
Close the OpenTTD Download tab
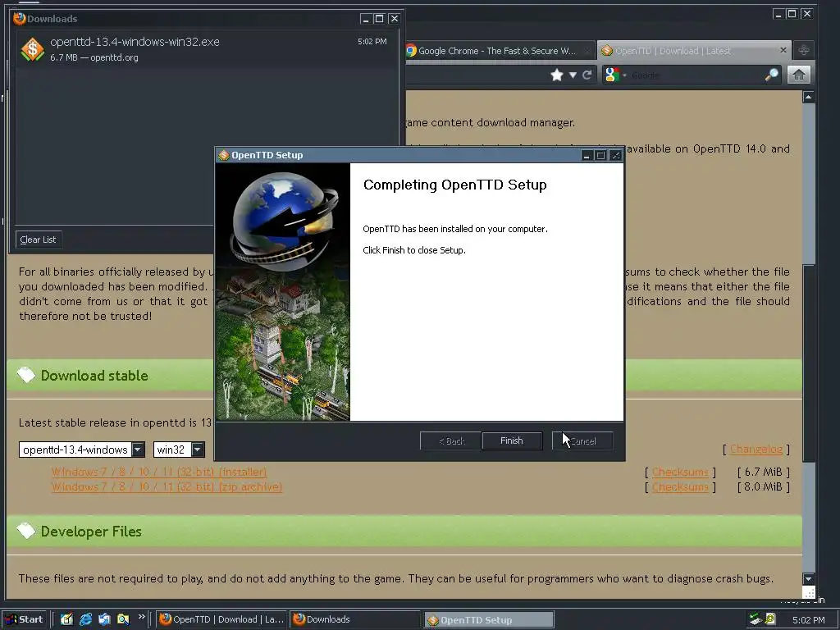pyautogui.click(x=783, y=50)
